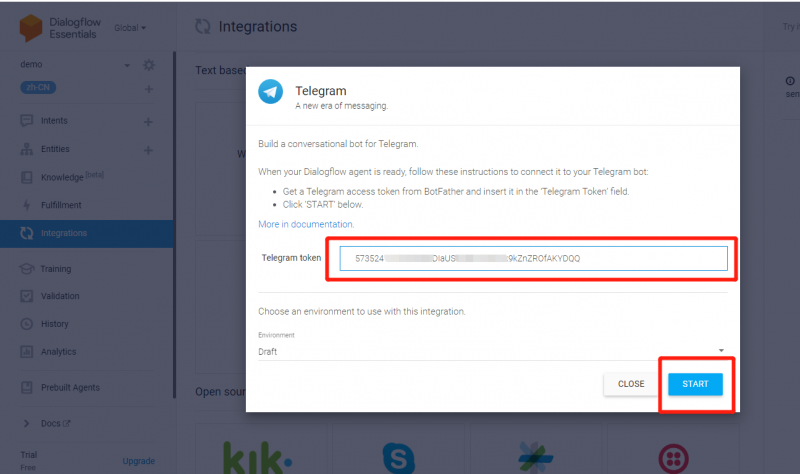Select the zh-CN language badge
Screen dimensions: 800x474
(38, 87)
